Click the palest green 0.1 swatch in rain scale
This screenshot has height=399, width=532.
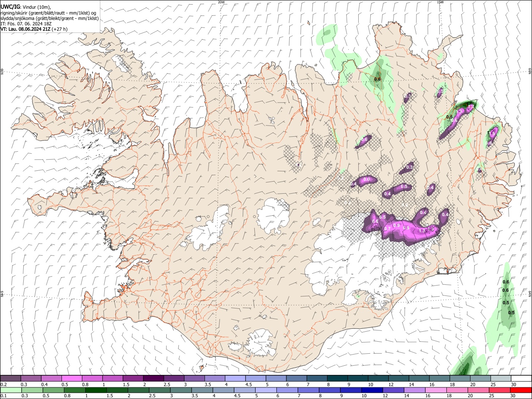(x=11, y=390)
